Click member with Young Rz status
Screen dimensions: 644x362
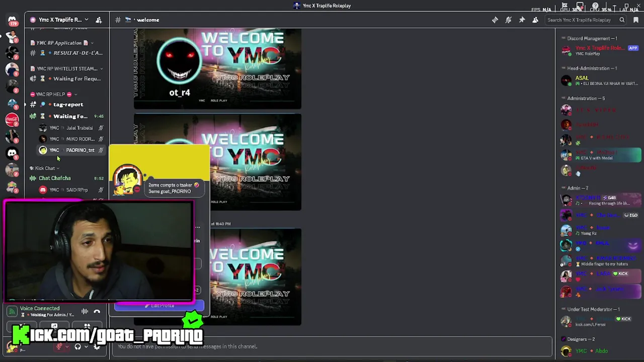600,230
